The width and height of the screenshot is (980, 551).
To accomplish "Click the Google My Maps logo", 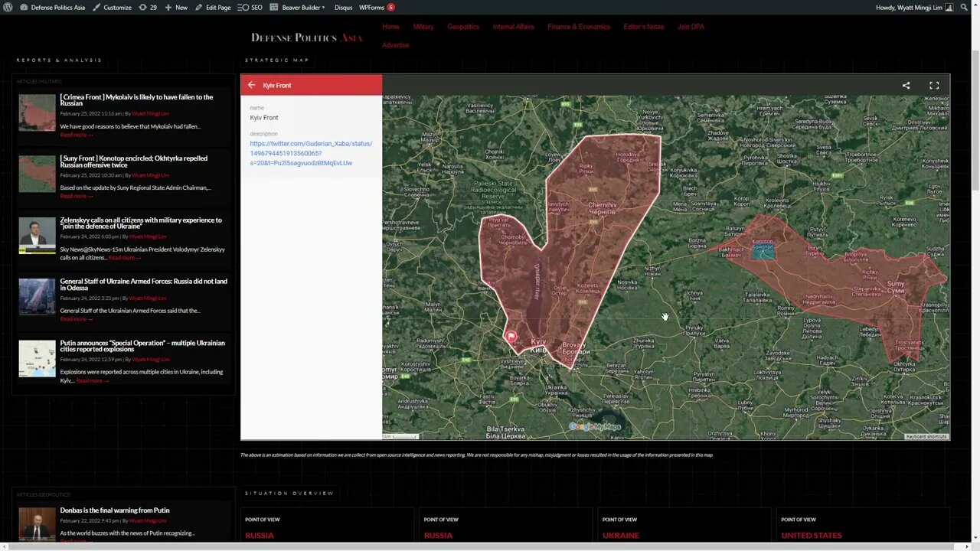I will tap(595, 427).
